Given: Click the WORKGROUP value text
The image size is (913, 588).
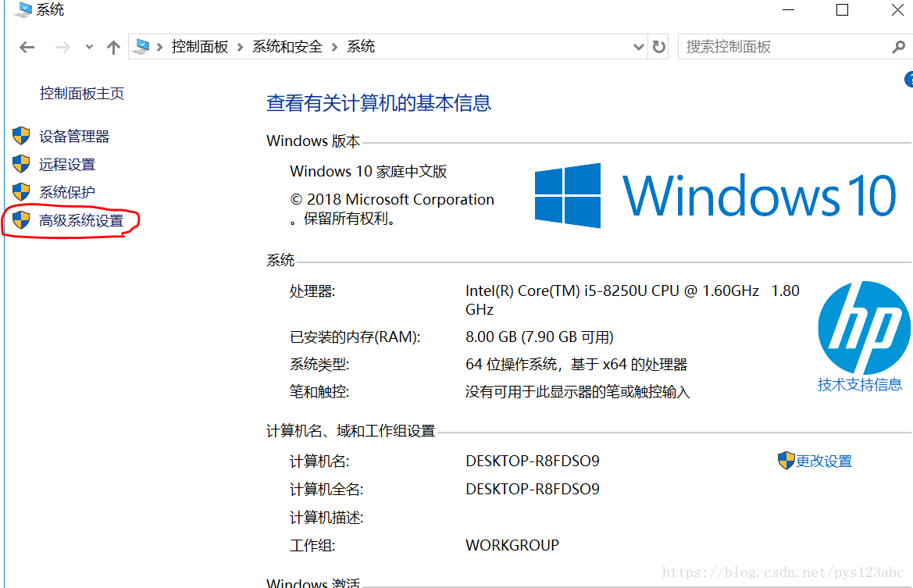Looking at the screenshot, I should point(512,546).
